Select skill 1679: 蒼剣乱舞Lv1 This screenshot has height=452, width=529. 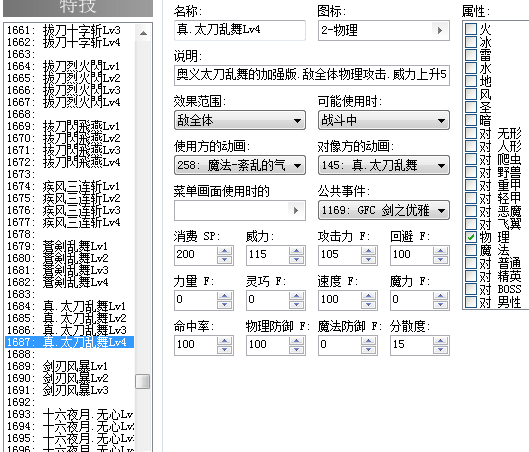70,246
